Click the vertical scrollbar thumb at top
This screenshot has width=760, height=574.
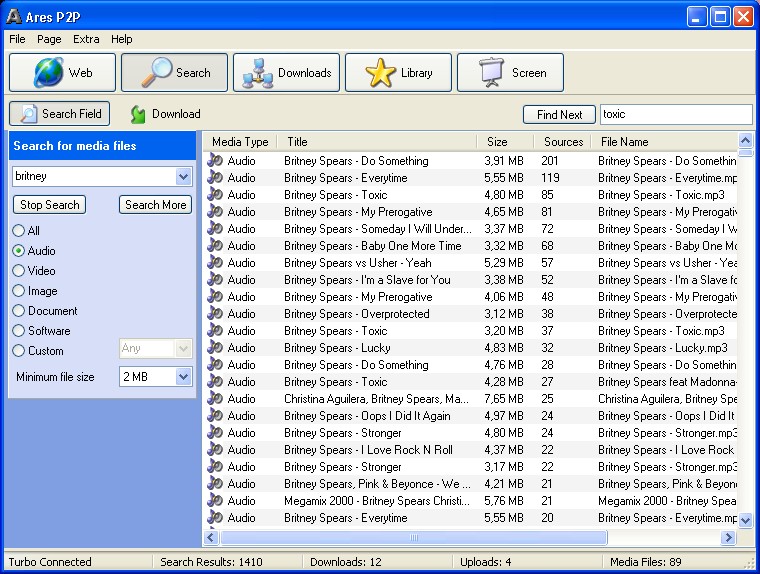[745, 153]
